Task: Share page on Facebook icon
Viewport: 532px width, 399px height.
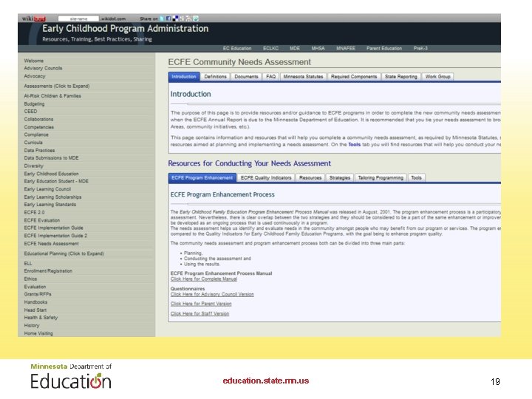Action: click(168, 18)
